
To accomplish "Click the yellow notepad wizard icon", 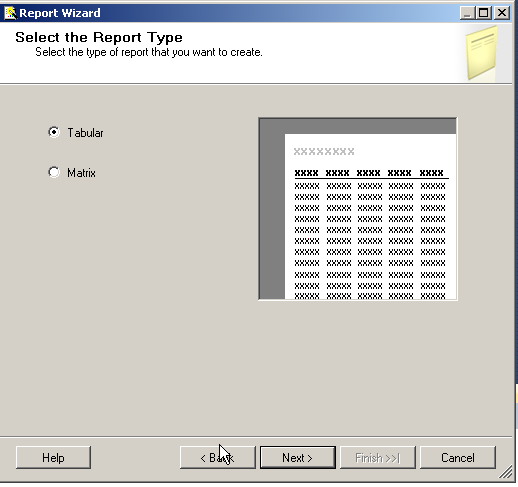I will [481, 54].
